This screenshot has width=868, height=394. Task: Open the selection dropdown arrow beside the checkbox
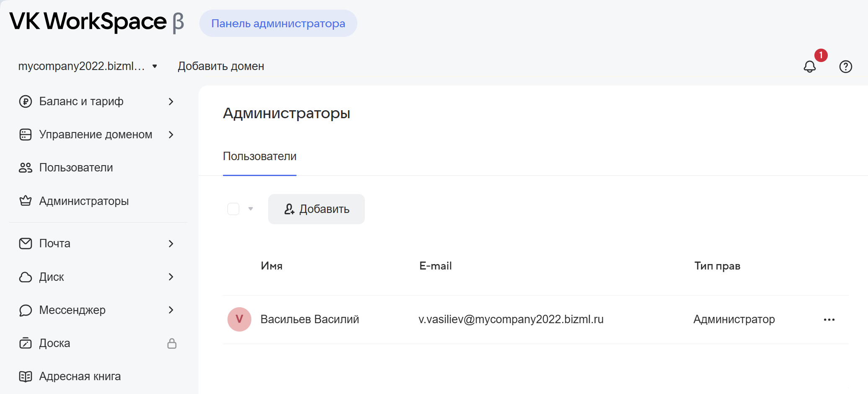[x=251, y=209]
